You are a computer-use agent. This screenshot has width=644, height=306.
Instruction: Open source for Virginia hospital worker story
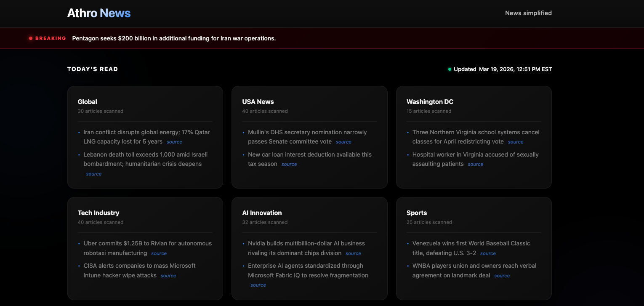point(475,165)
